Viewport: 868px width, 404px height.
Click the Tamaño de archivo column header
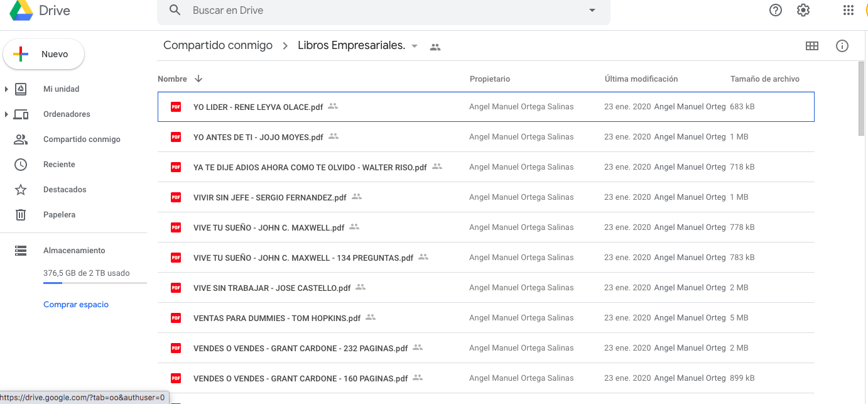(765, 79)
